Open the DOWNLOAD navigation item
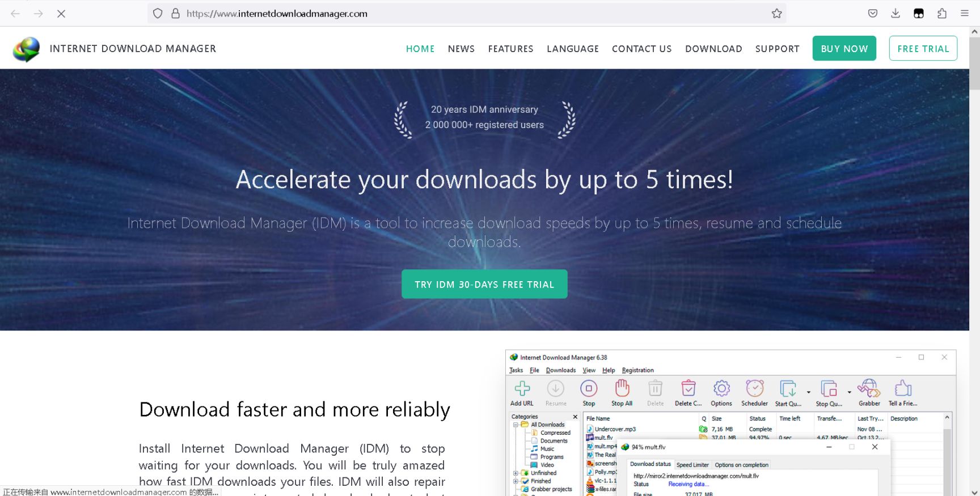The image size is (980, 496). click(713, 49)
